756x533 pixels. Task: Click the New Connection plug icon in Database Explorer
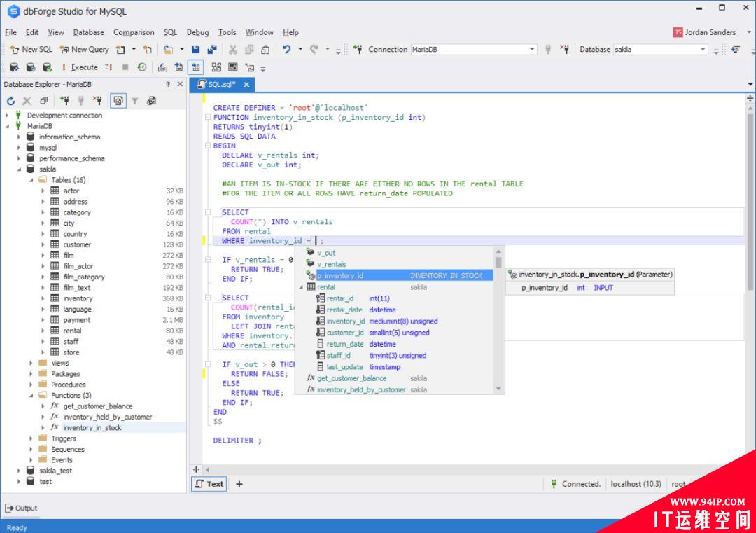point(64,101)
